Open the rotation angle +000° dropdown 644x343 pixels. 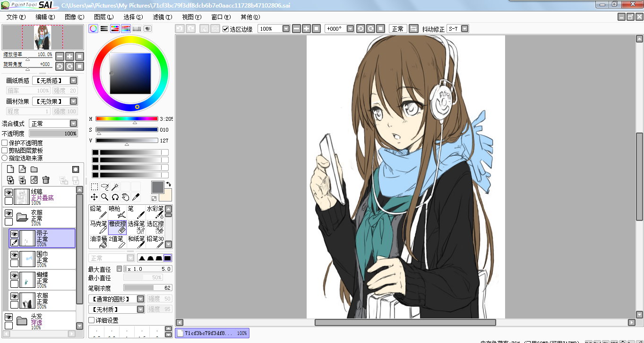(x=340, y=29)
